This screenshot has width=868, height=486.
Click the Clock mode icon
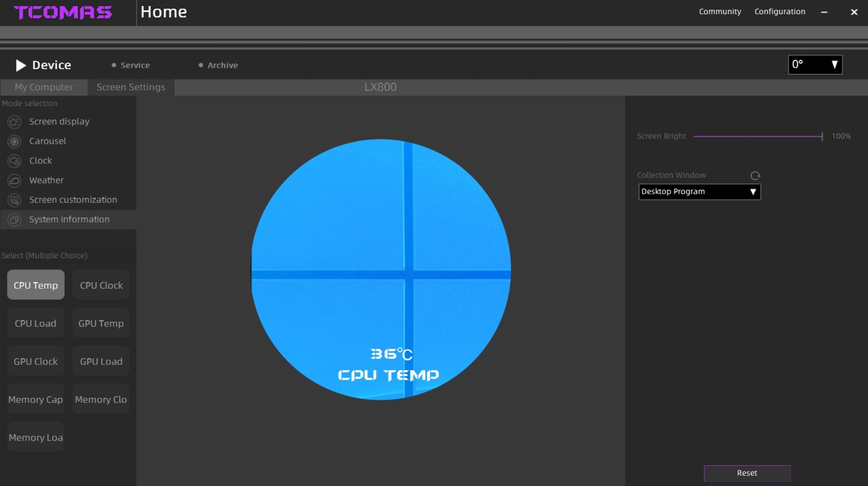coord(15,161)
